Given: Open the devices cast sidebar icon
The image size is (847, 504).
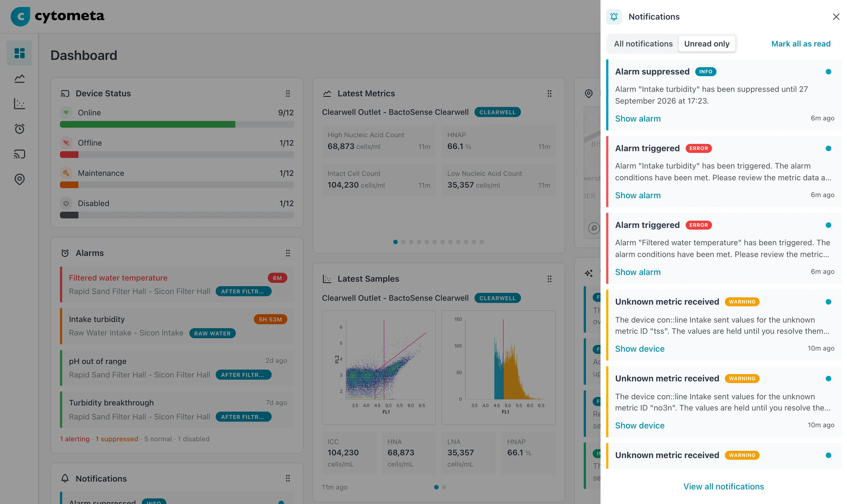Looking at the screenshot, I should click(19, 154).
